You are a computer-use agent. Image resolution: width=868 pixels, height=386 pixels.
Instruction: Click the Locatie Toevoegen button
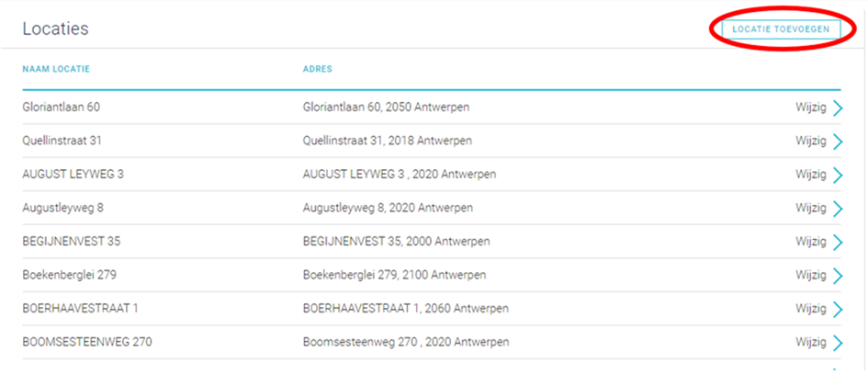click(x=781, y=29)
